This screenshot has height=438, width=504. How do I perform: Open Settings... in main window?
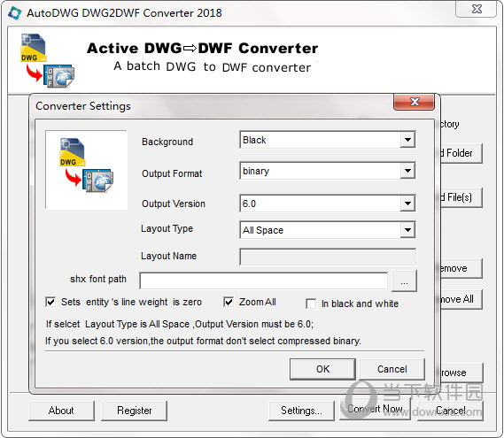(301, 411)
